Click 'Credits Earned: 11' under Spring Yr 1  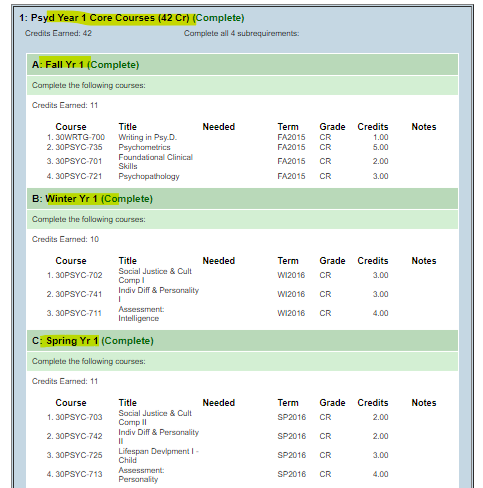click(x=65, y=381)
